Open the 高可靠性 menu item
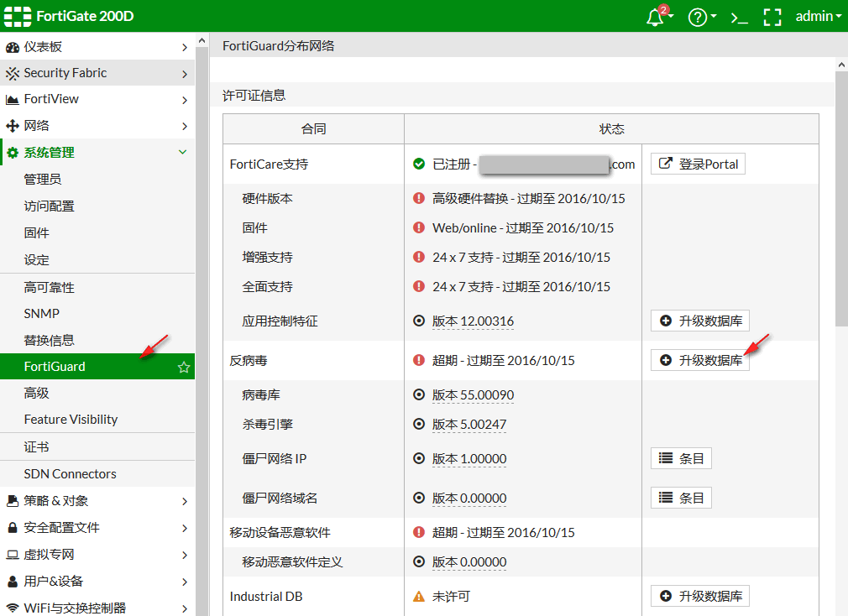 point(97,288)
